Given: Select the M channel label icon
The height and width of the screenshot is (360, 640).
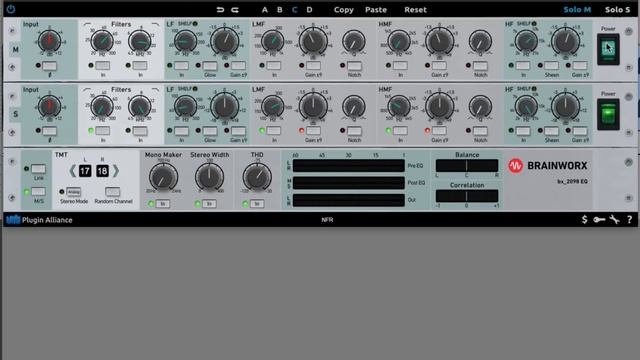Looking at the screenshot, I should coord(16,50).
